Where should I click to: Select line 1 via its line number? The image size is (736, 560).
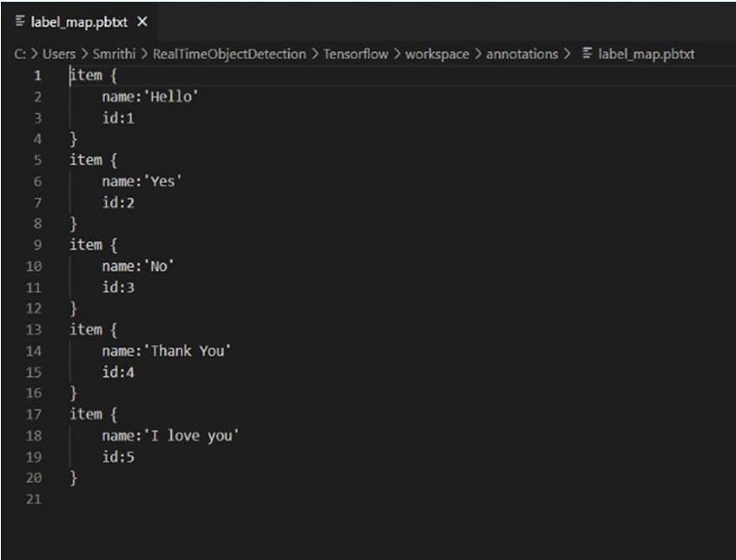coord(37,76)
